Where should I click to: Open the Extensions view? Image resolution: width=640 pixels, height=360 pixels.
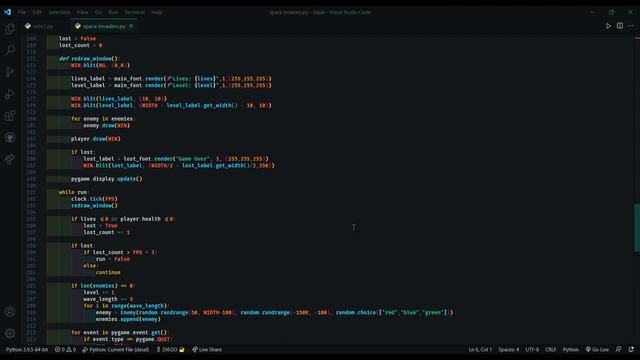[x=10, y=116]
